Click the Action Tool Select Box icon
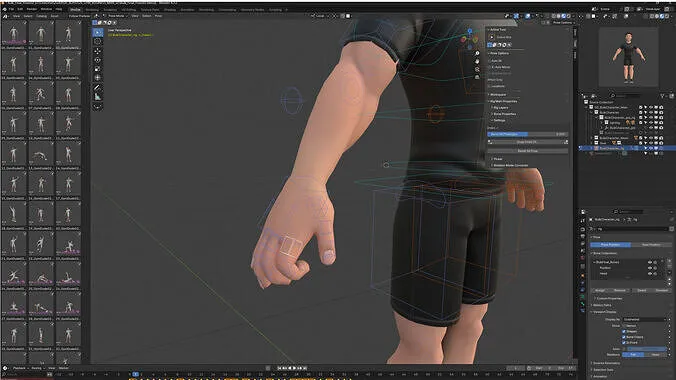This screenshot has width=676, height=380. click(492, 37)
